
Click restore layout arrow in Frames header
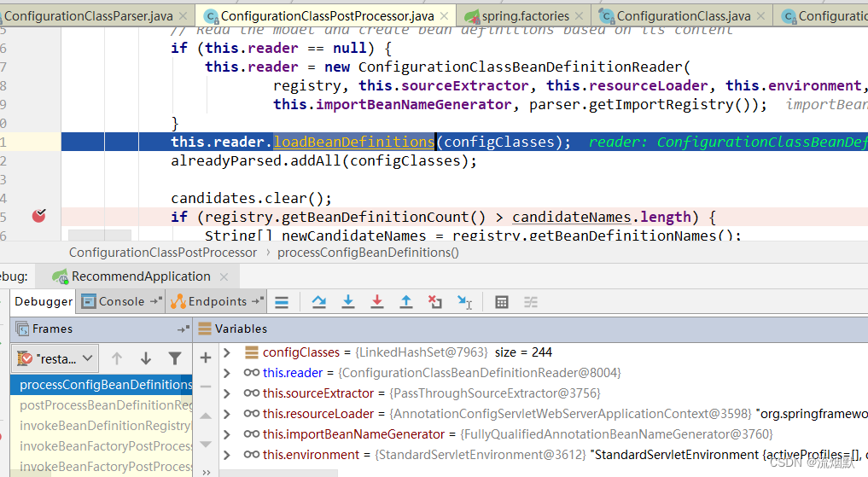tap(183, 329)
